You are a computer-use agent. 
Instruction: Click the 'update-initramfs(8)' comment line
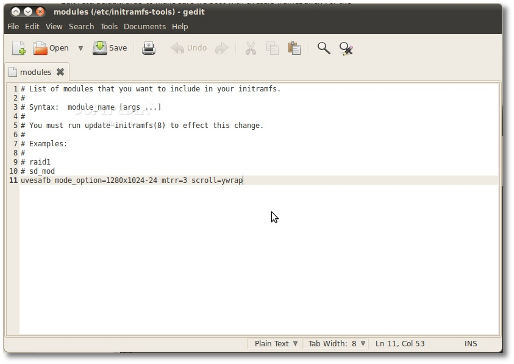click(142, 125)
